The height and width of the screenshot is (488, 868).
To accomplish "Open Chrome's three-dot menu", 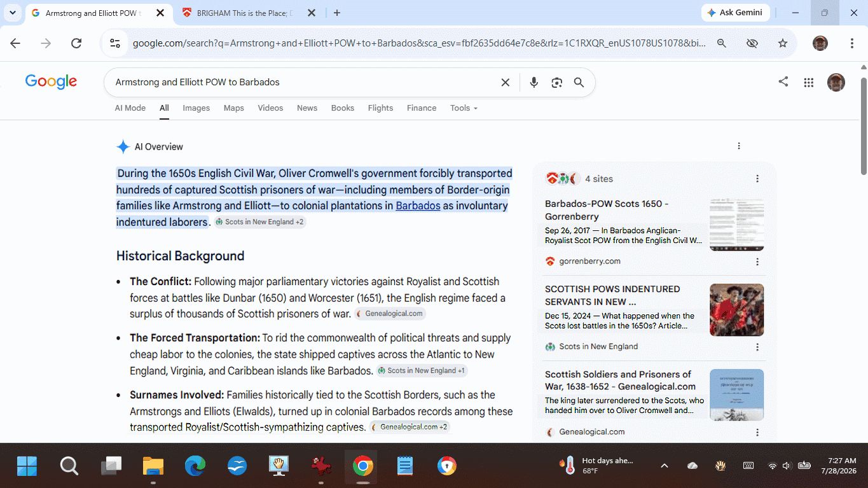I will point(852,43).
